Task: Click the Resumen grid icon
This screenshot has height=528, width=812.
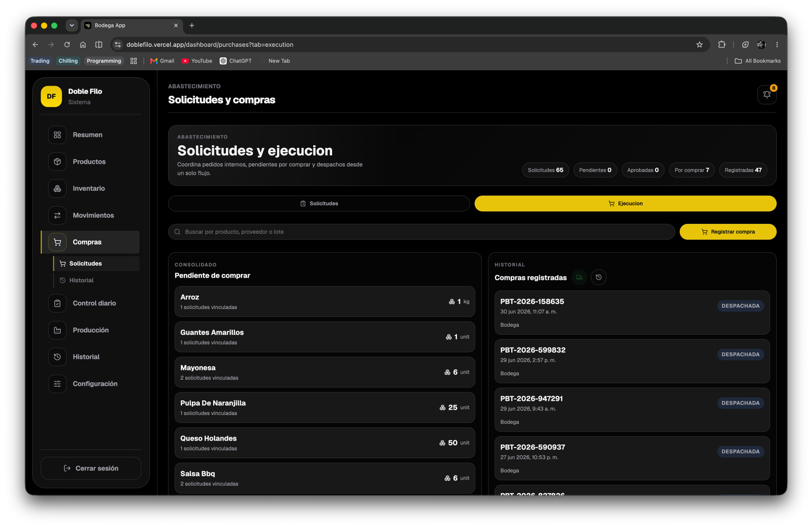Action: [57, 135]
